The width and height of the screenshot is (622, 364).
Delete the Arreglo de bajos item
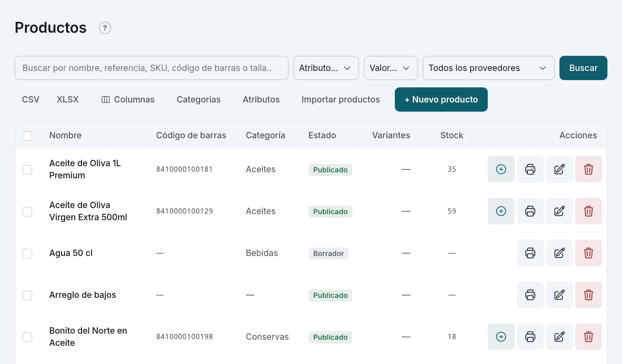588,295
